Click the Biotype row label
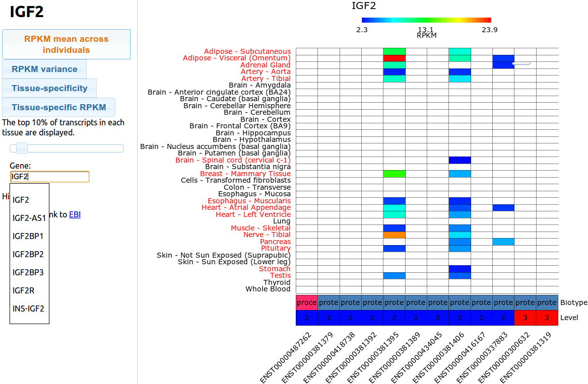 574,302
